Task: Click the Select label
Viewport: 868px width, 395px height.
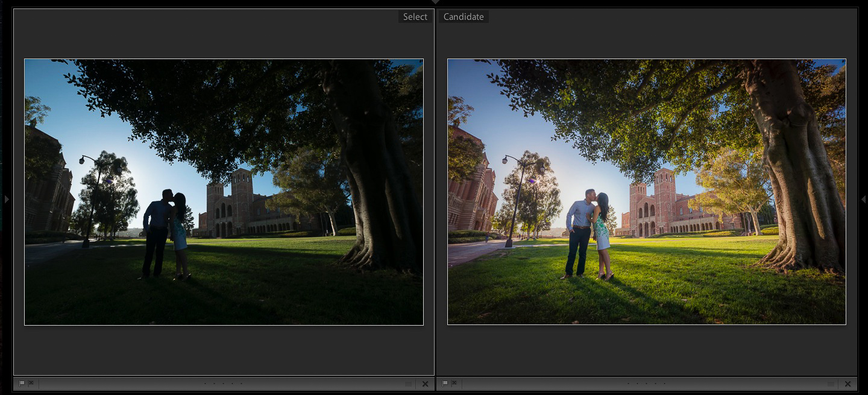Action: pyautogui.click(x=415, y=17)
